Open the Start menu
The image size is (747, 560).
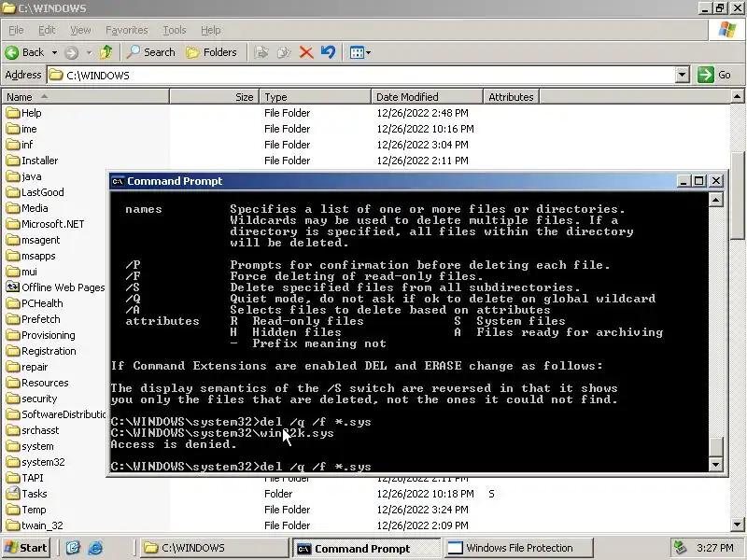26,548
